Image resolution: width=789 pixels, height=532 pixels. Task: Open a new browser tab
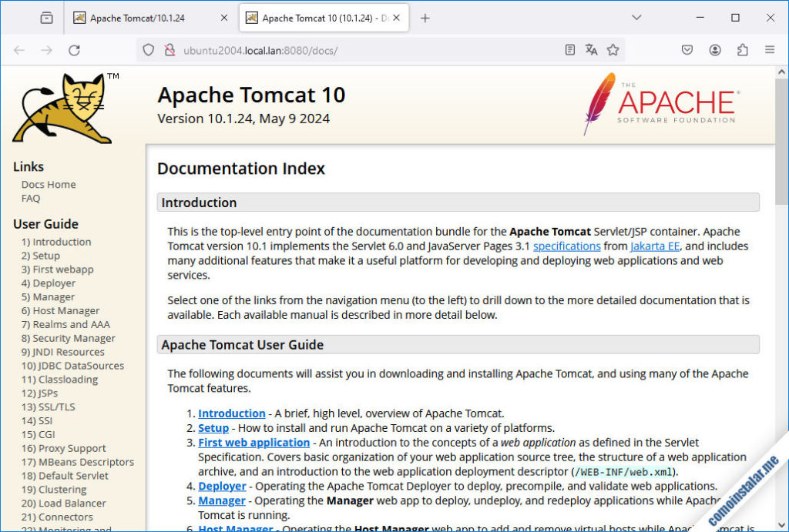[425, 16]
